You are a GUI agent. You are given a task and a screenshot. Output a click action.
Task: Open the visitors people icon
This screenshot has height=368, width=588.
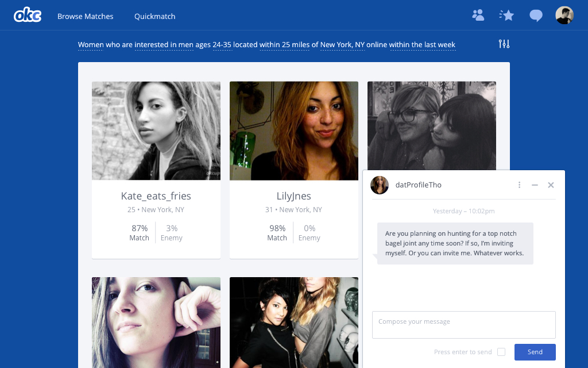coord(478,15)
